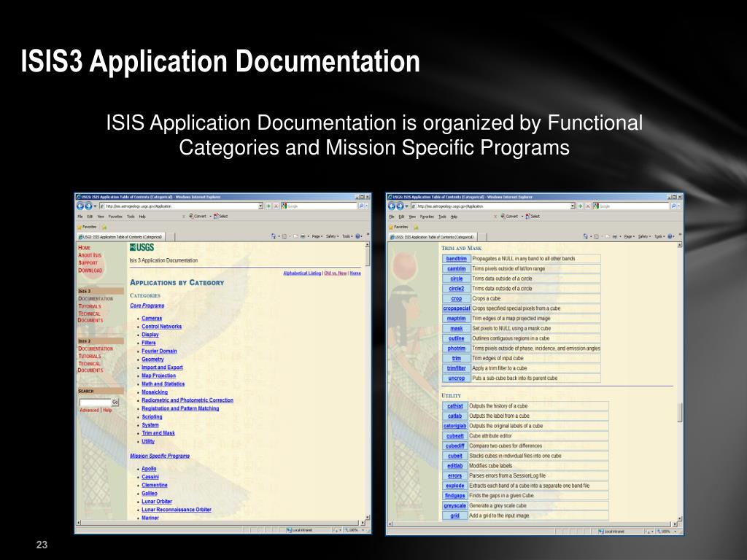Expand the Safety dropdown in the Categories window

pos(332,236)
